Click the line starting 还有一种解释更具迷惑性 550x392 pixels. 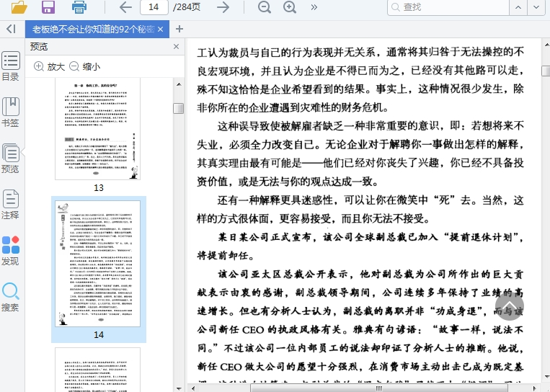(x=371, y=200)
